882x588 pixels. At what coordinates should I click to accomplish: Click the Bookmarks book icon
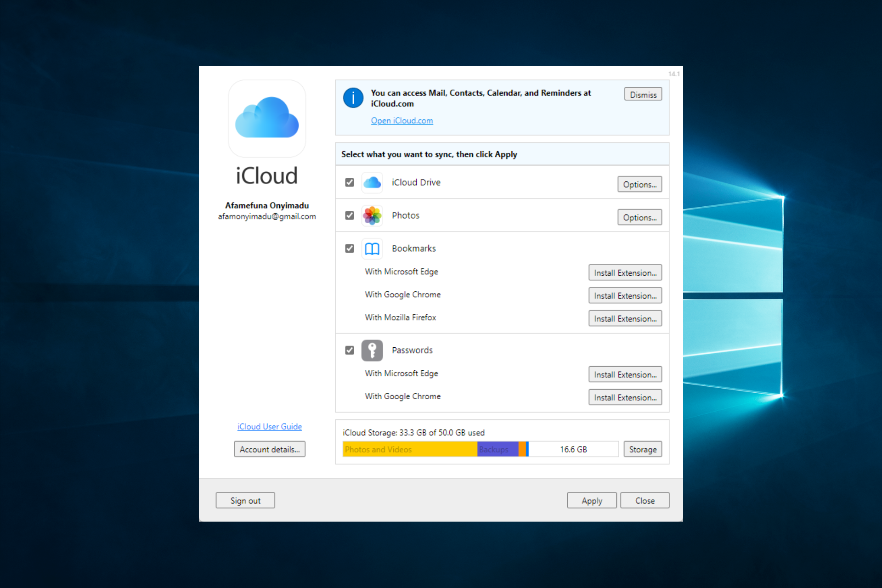pyautogui.click(x=372, y=249)
